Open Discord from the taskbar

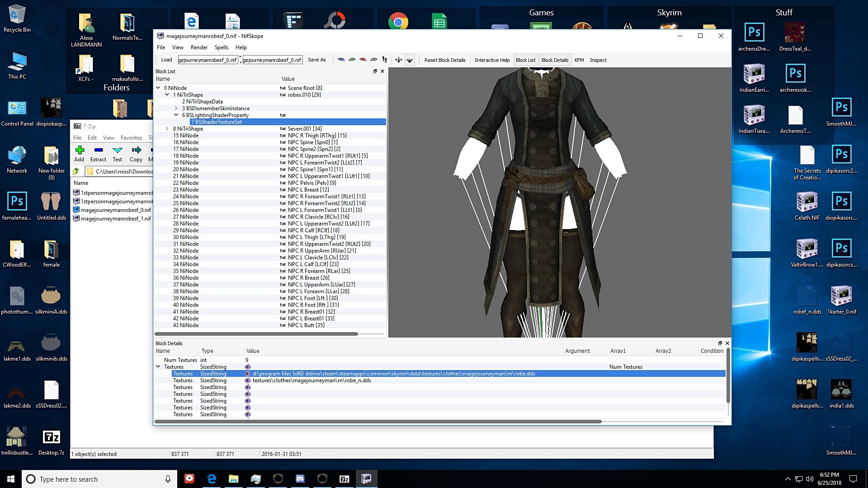click(x=300, y=479)
